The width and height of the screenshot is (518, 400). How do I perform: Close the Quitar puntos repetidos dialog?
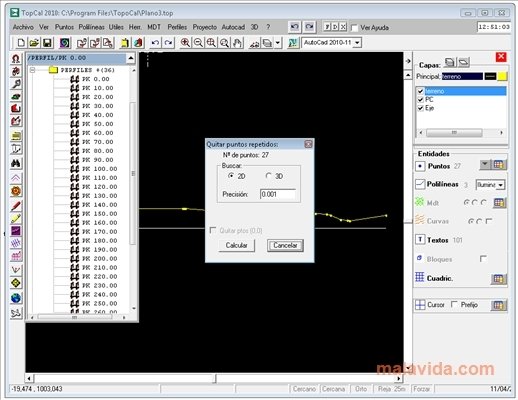[308, 144]
